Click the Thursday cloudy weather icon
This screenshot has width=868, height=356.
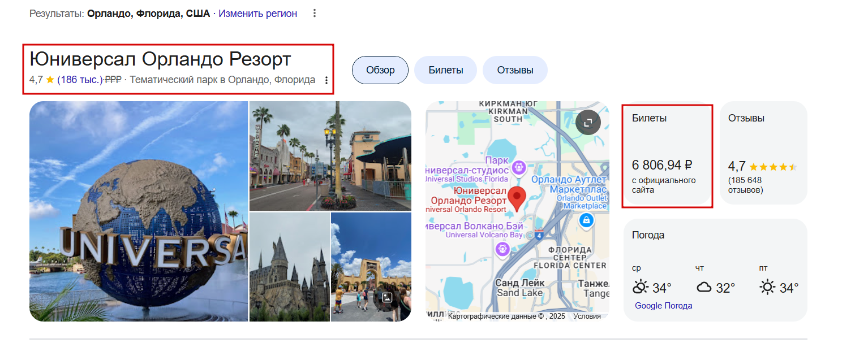(x=704, y=288)
